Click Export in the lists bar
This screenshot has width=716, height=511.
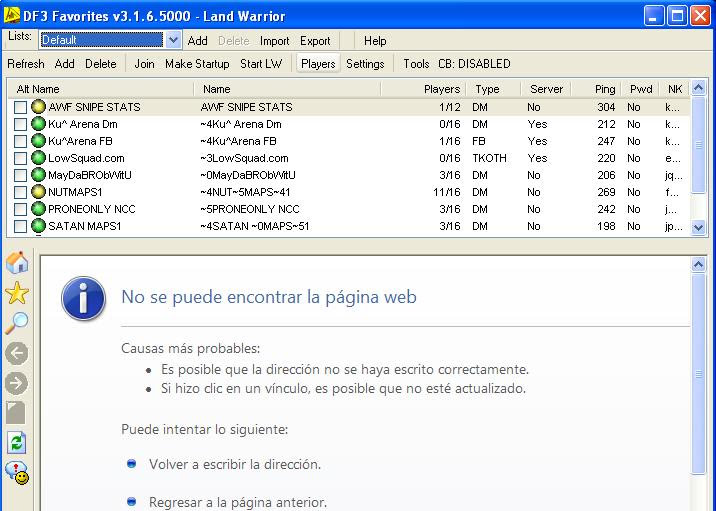click(x=315, y=41)
